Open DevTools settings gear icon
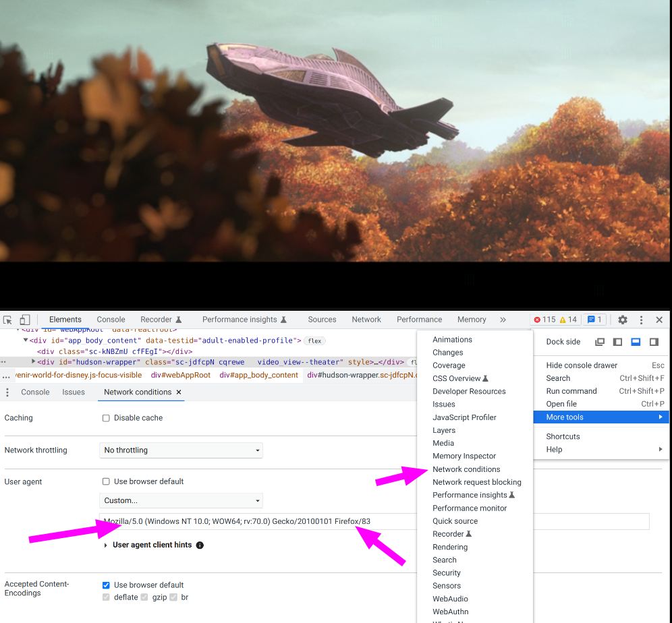Screen dimensions: 672x623 [623, 320]
